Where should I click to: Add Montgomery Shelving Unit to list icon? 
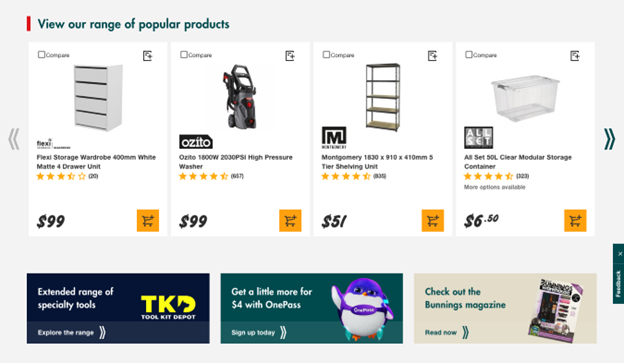(x=433, y=56)
